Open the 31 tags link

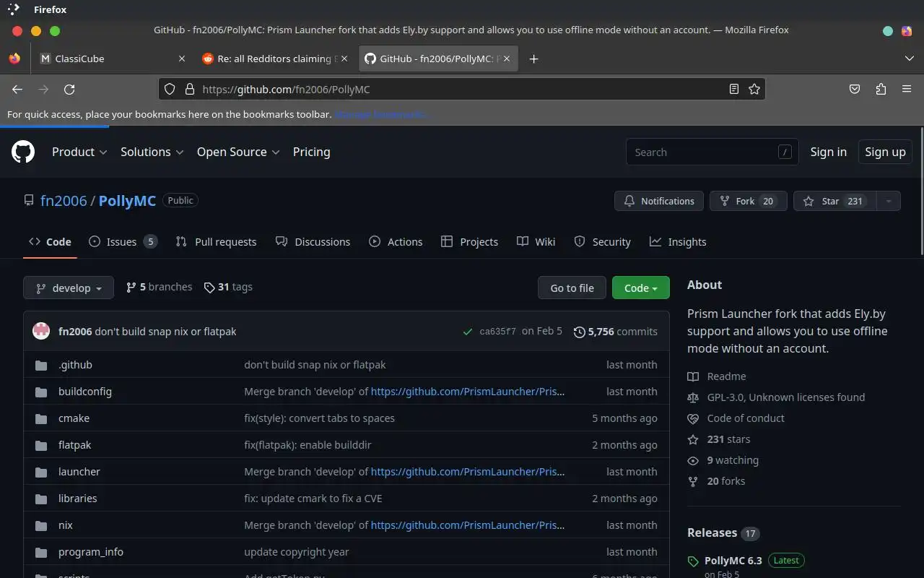(228, 287)
